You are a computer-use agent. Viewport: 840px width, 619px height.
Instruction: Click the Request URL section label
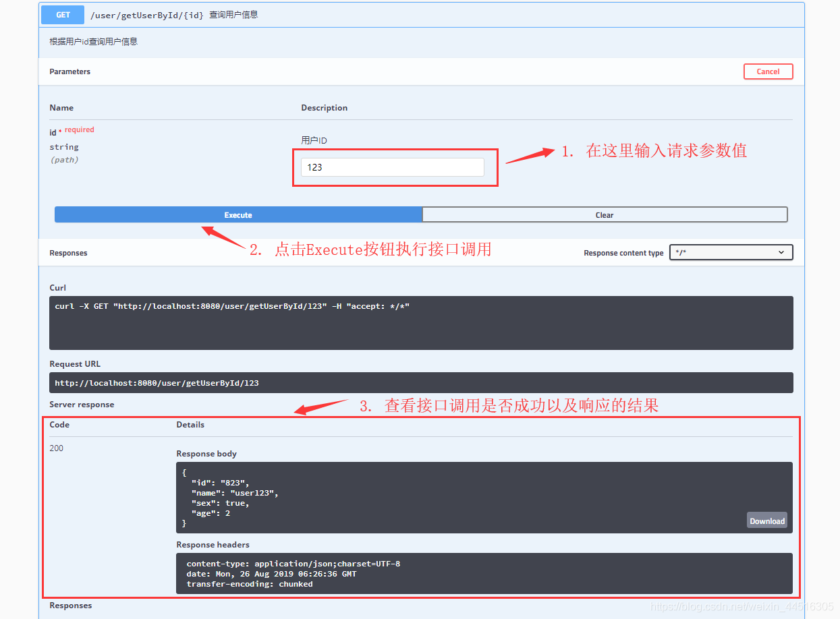pyautogui.click(x=75, y=364)
